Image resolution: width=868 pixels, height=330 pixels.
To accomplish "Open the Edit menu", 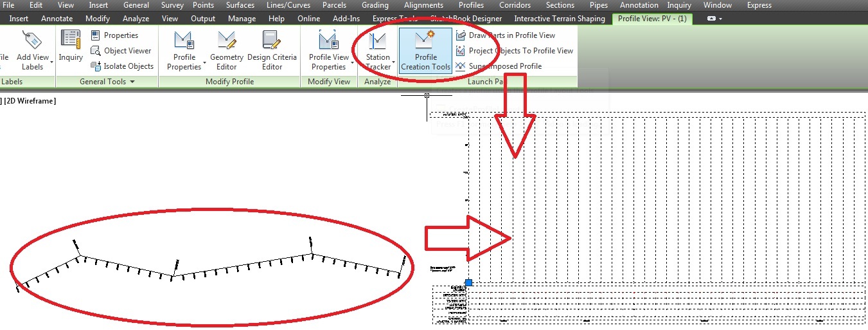I will [36, 5].
